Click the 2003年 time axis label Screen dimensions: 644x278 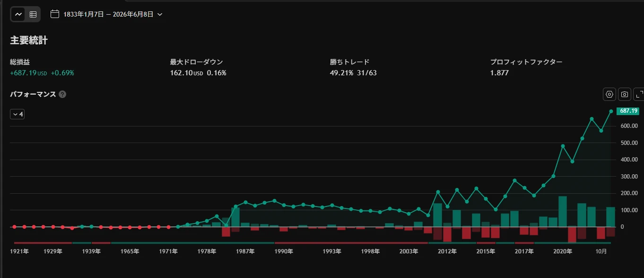click(409, 251)
